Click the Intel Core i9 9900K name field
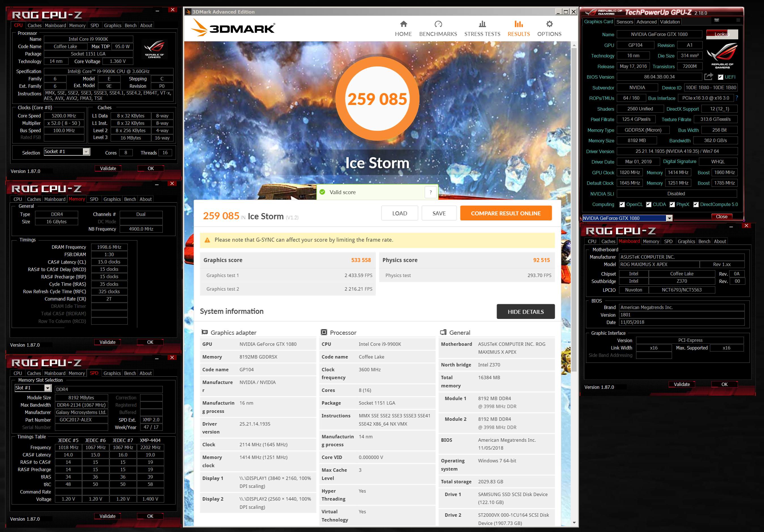The height and width of the screenshot is (532, 764). [88, 39]
